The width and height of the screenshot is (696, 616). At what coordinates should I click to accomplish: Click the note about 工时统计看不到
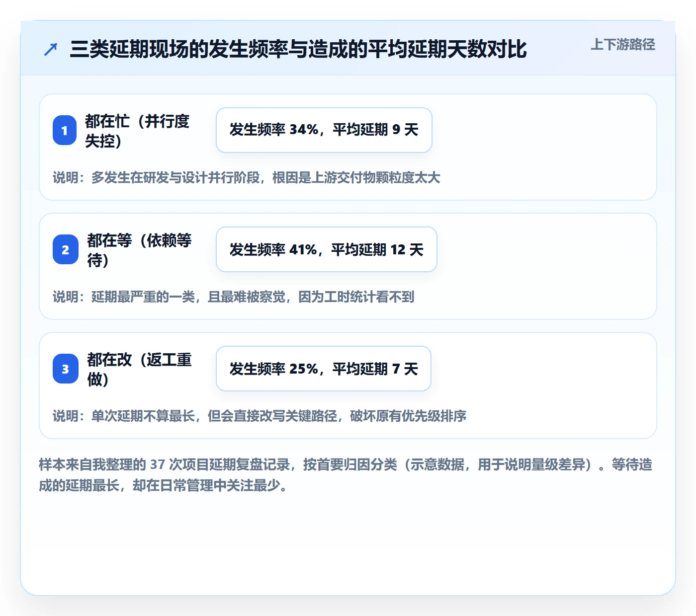(234, 297)
